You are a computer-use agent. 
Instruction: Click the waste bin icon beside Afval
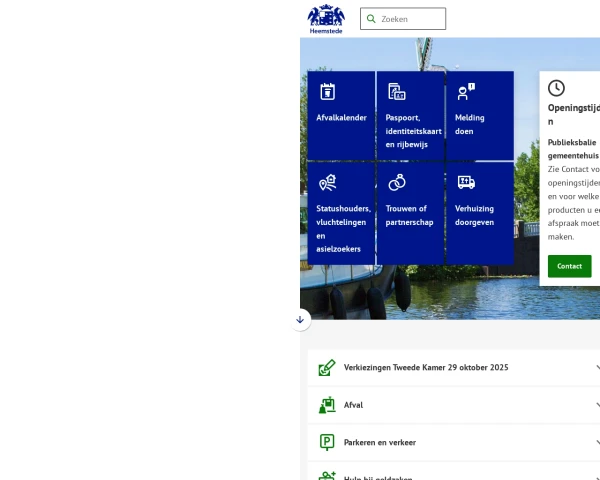point(327,405)
